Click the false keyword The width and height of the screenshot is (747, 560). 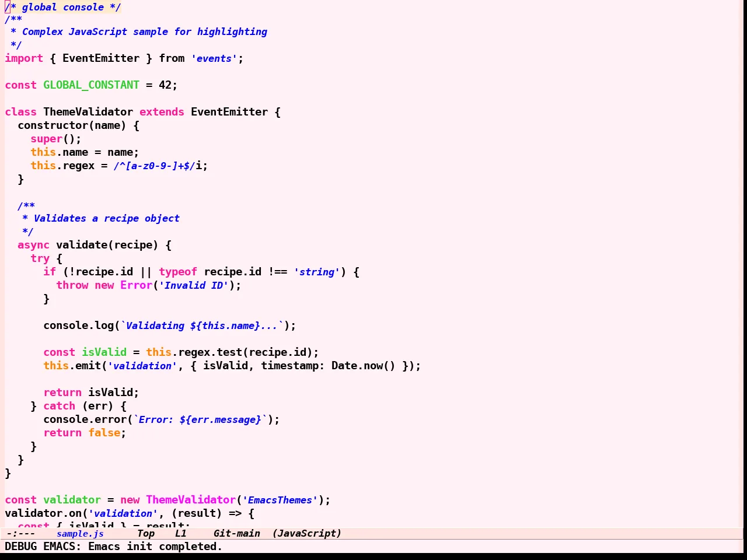click(104, 433)
